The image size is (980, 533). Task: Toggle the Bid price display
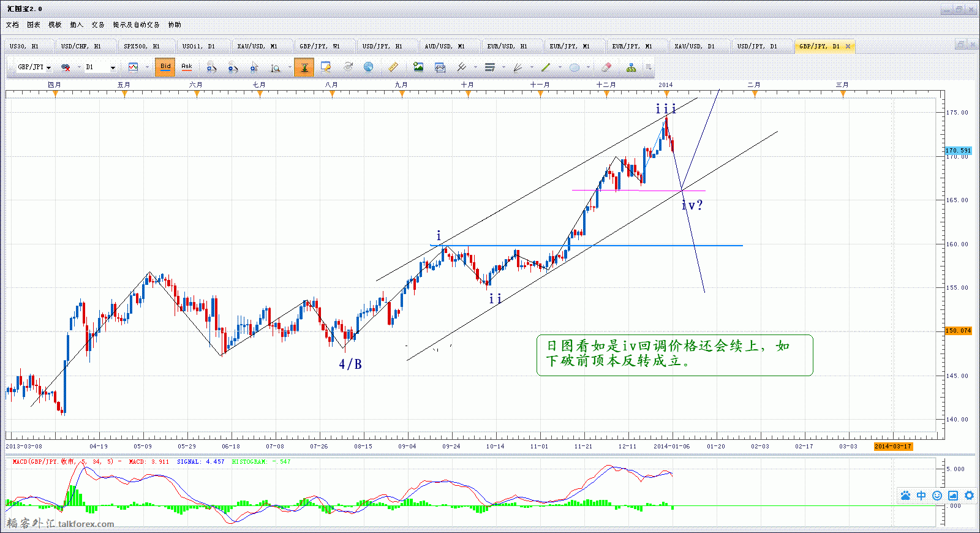tap(165, 67)
